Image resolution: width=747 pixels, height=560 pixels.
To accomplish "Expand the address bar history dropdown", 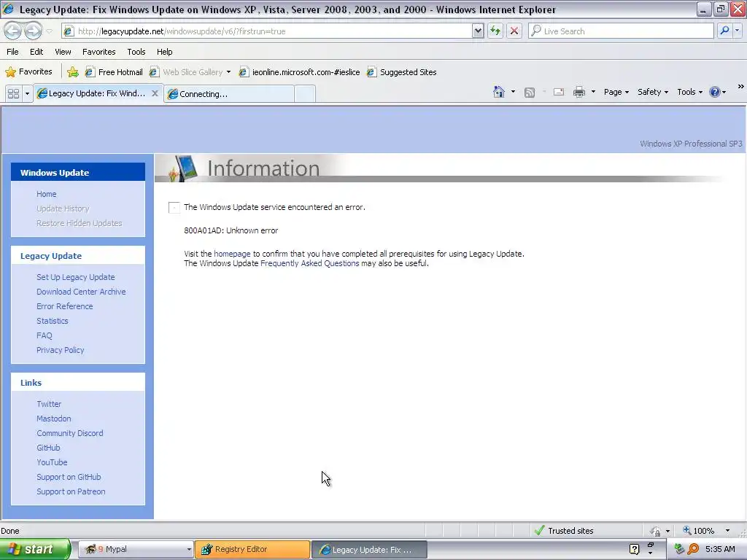I will pos(478,31).
